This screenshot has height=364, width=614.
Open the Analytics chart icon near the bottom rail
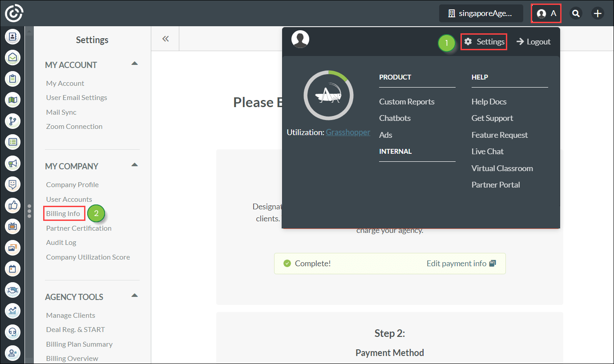(12, 311)
